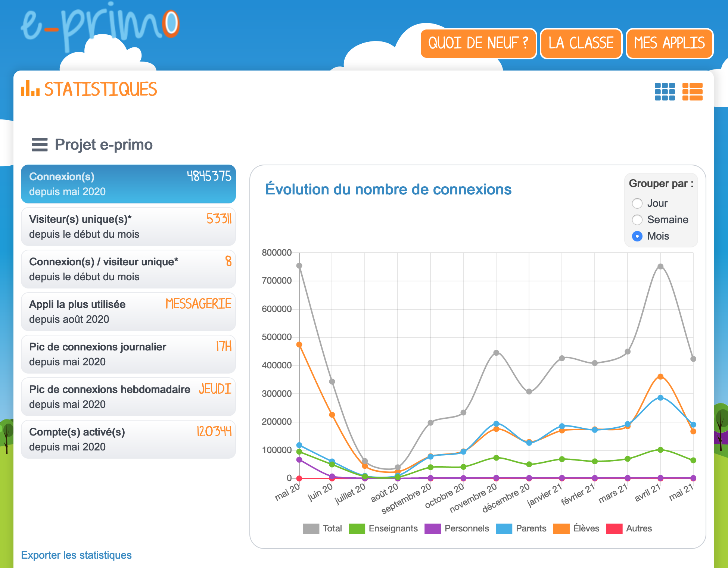Select the Semaine grouping radio button
Image resolution: width=728 pixels, height=568 pixels.
(x=637, y=220)
